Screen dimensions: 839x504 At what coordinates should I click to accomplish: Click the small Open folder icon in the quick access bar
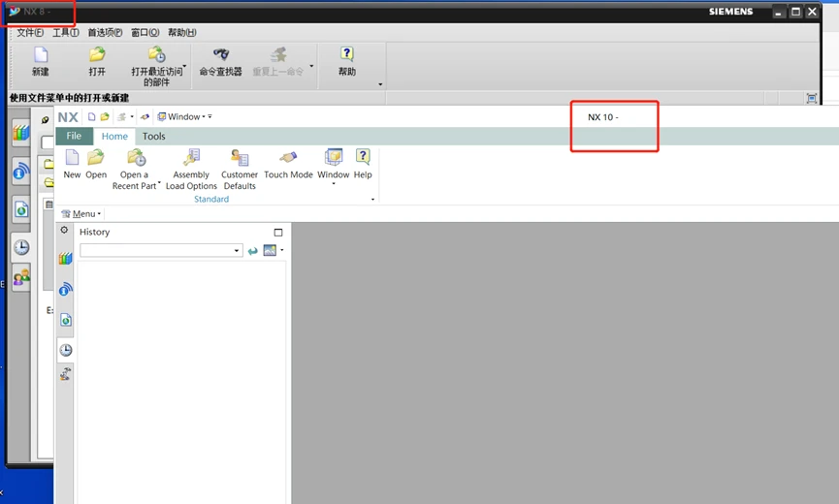(x=105, y=116)
